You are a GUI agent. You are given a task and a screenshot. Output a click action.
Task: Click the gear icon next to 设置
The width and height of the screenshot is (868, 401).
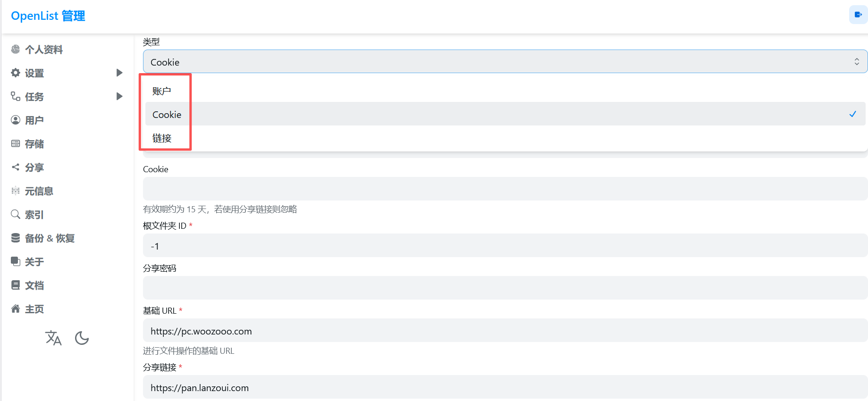[x=16, y=73]
